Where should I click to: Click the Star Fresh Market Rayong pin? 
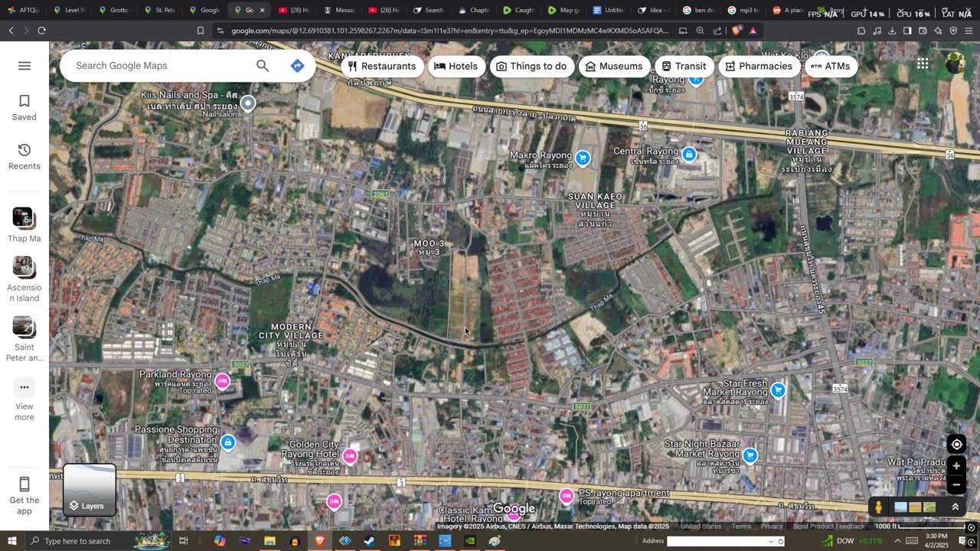779,391
